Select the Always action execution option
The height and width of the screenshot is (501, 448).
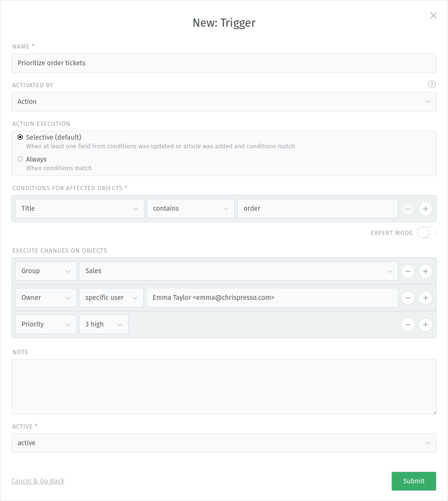coord(20,159)
